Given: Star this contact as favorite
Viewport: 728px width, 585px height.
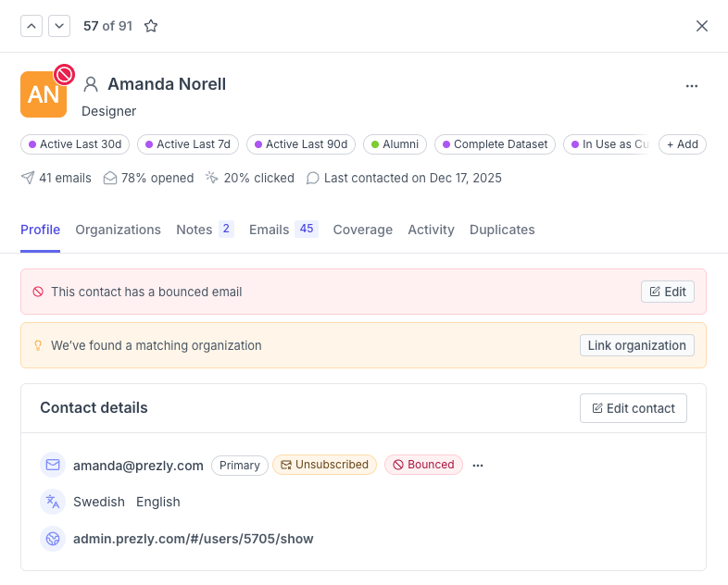Looking at the screenshot, I should click(151, 26).
